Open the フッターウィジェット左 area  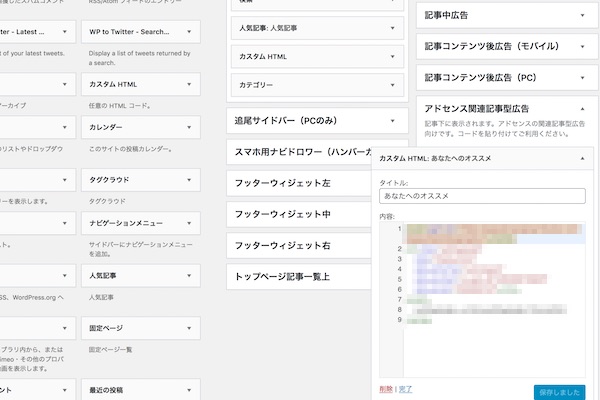(x=299, y=183)
